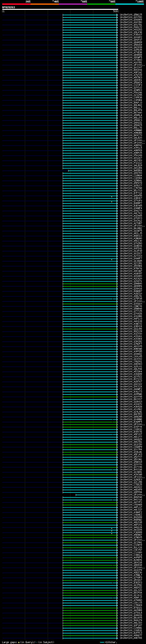This screenshot has height=644, width=146.
Task: Select label UniRef100_A4FGJ3
Action: tap(131, 319)
